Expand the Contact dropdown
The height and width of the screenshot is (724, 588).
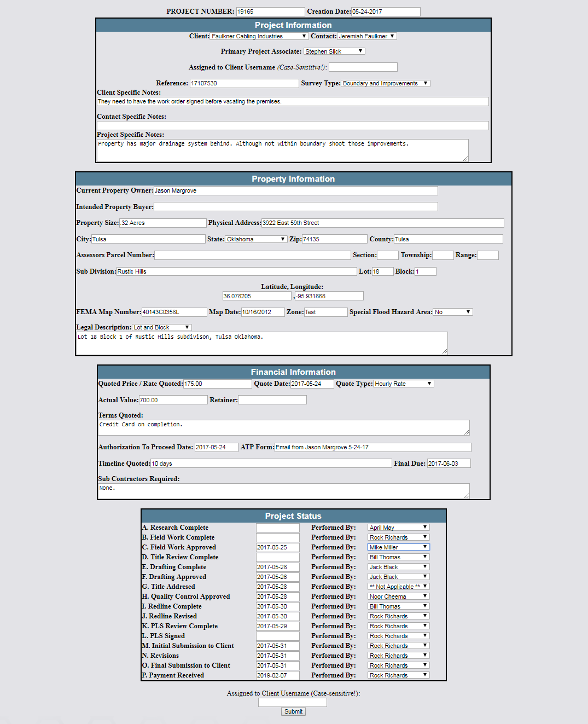click(x=366, y=37)
